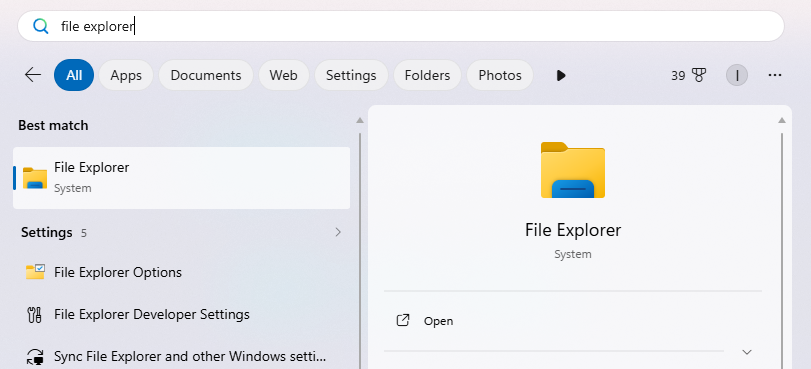The width and height of the screenshot is (811, 369).
Task: Click the Settings section heading
Action: (x=47, y=232)
